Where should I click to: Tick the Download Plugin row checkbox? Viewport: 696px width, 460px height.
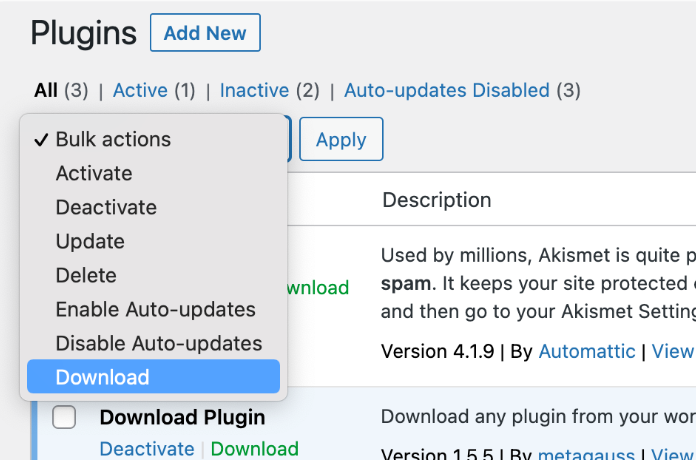[x=64, y=418]
